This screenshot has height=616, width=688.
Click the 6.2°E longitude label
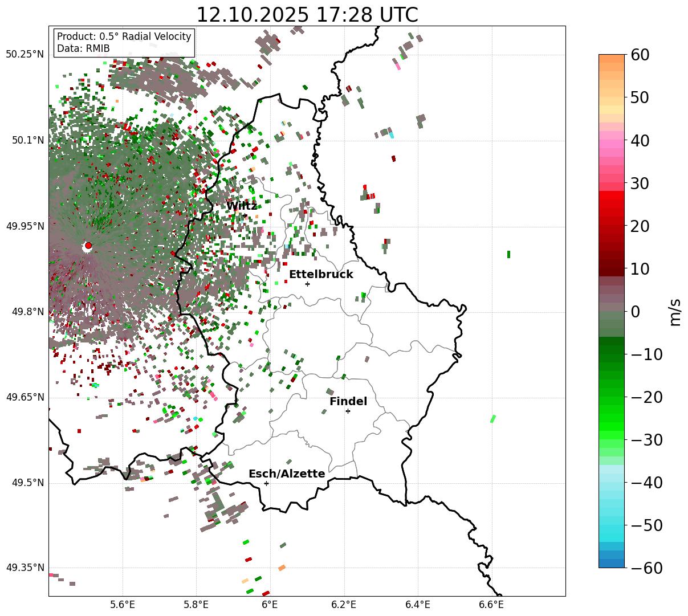point(344,604)
